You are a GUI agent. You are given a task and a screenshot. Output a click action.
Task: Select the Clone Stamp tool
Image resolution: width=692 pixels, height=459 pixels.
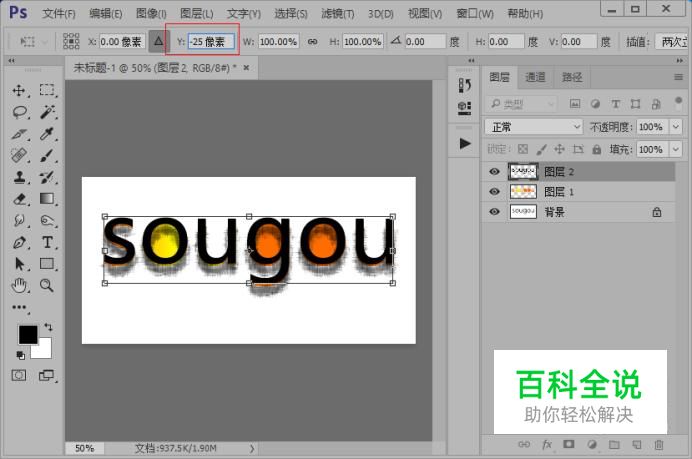[19, 177]
